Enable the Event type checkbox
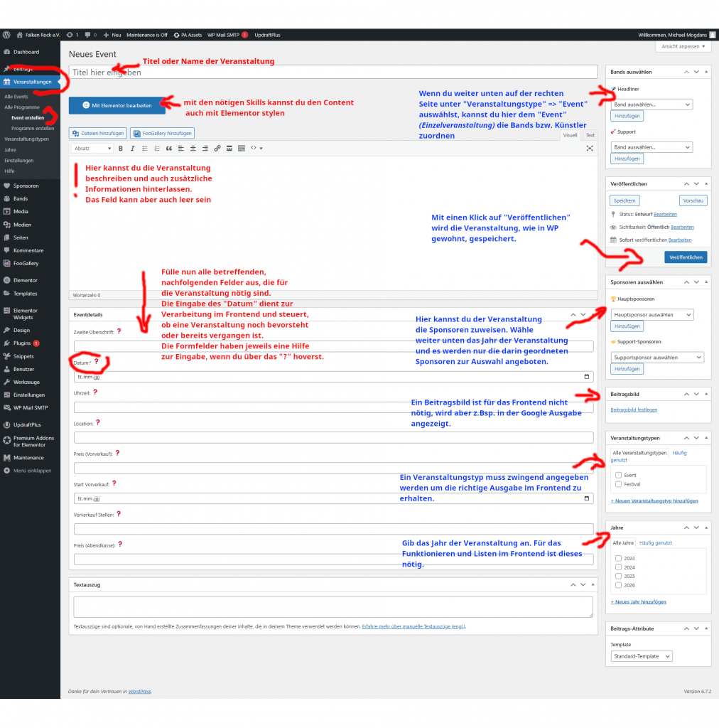 click(x=619, y=475)
